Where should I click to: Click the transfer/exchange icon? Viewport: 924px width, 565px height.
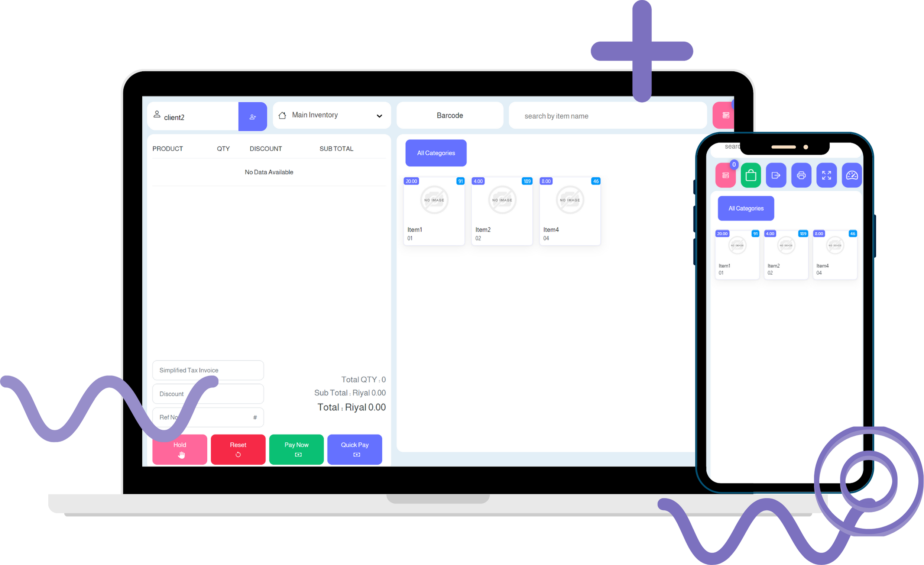coord(775,175)
